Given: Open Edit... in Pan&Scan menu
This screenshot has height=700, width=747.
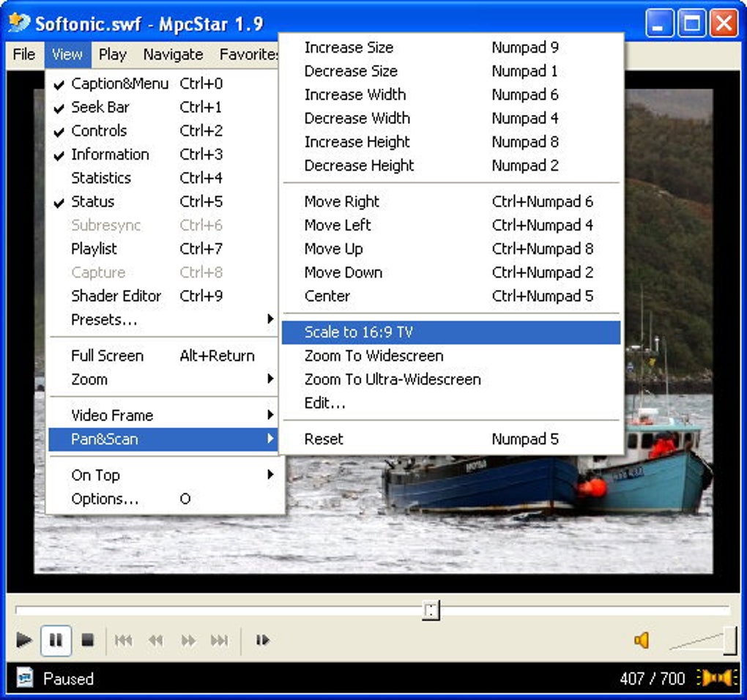Looking at the screenshot, I should [x=451, y=403].
